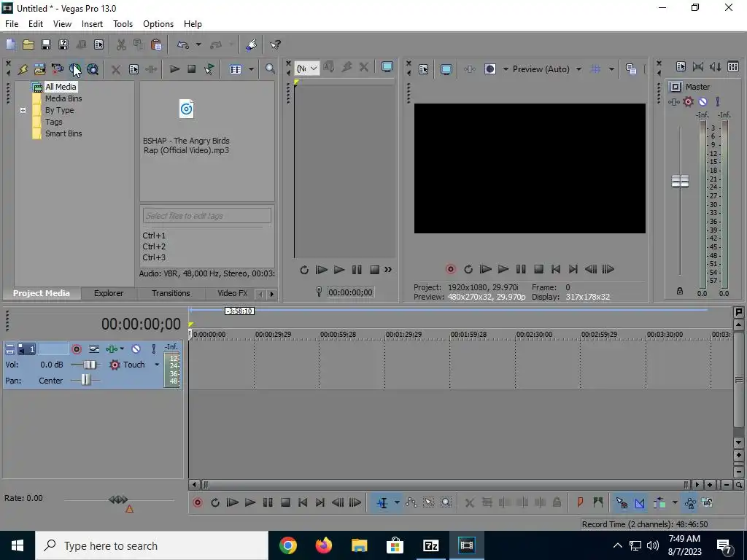Screen dimensions: 747x560
Task: Solo audio track 1
Action: coord(153,349)
